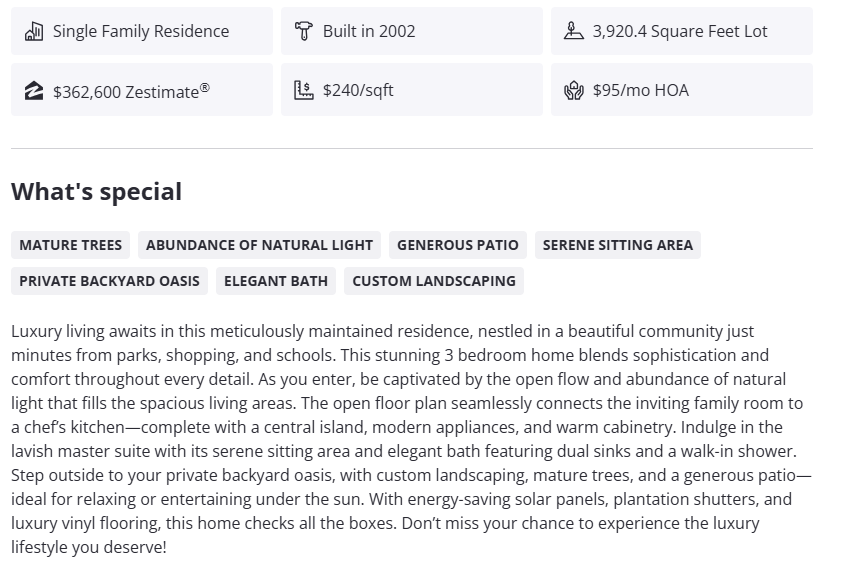Viewport: 847px width, 561px height.
Task: Click the lot size icon
Action: coord(573,31)
